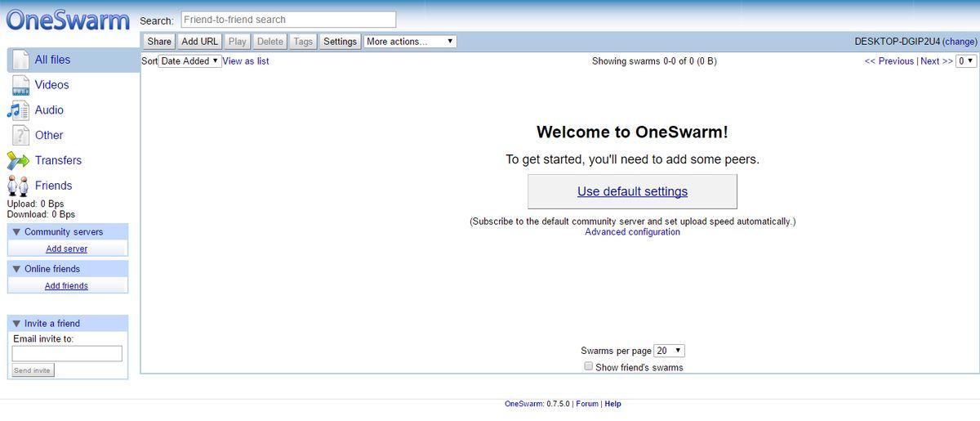
Task: Collapse the Online friends panel
Action: [x=16, y=269]
